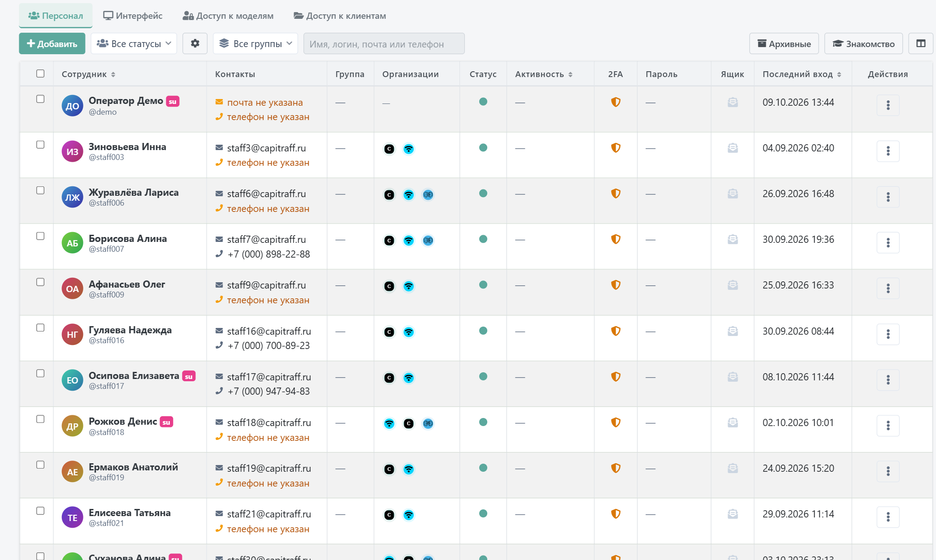
Task: Open actions menu for Оператор Демо
Action: click(x=888, y=105)
